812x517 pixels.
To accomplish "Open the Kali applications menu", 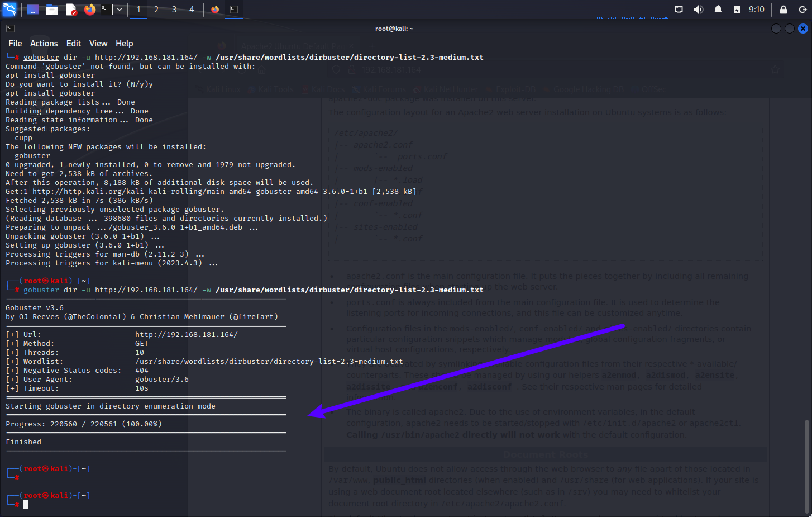I will pos(9,9).
